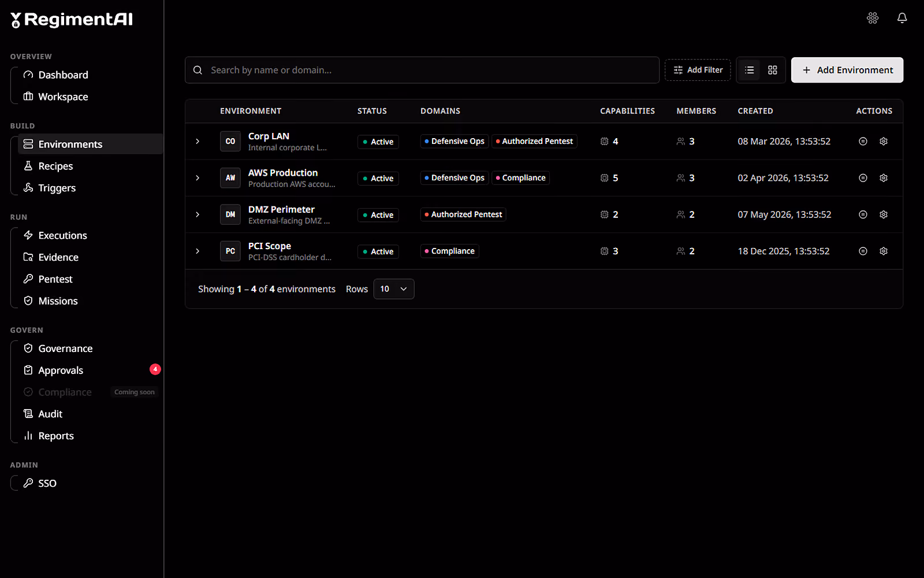Image resolution: width=924 pixels, height=578 pixels.
Task: Open SSO admin page
Action: 91,483
